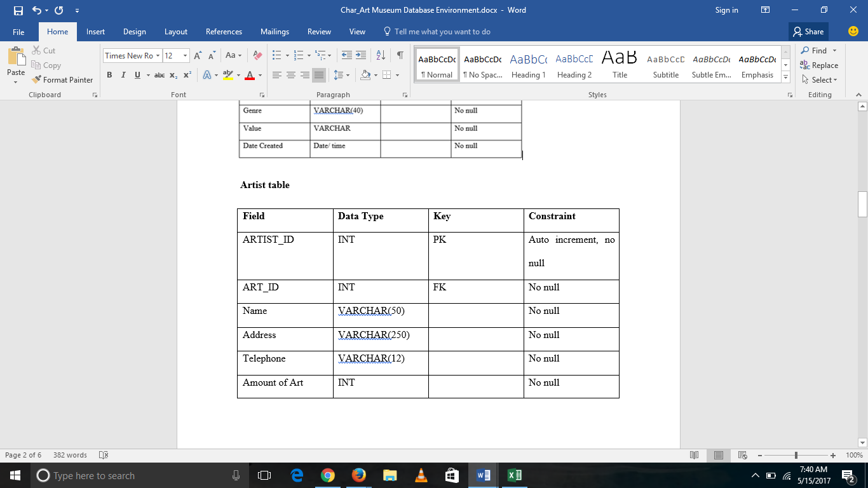Click the Share button

click(x=808, y=31)
